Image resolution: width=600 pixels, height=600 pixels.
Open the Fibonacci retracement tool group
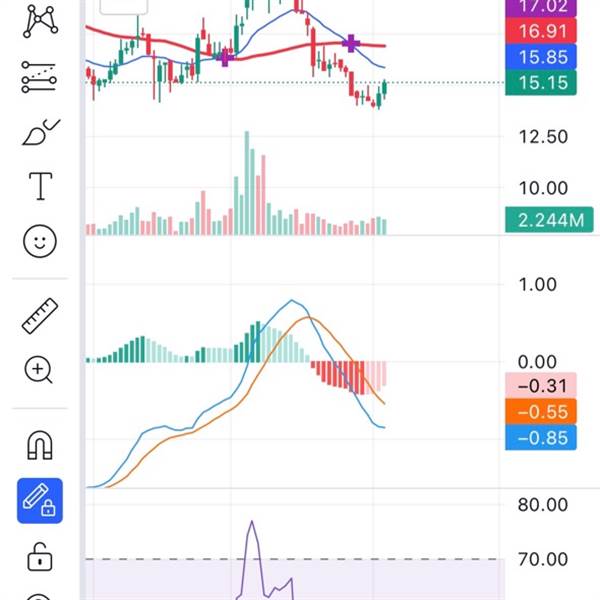39,77
